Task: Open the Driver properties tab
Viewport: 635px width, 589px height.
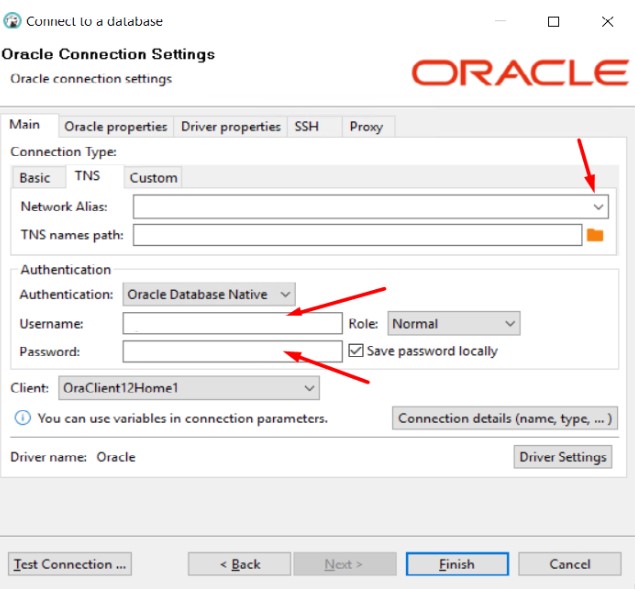Action: pos(231,127)
